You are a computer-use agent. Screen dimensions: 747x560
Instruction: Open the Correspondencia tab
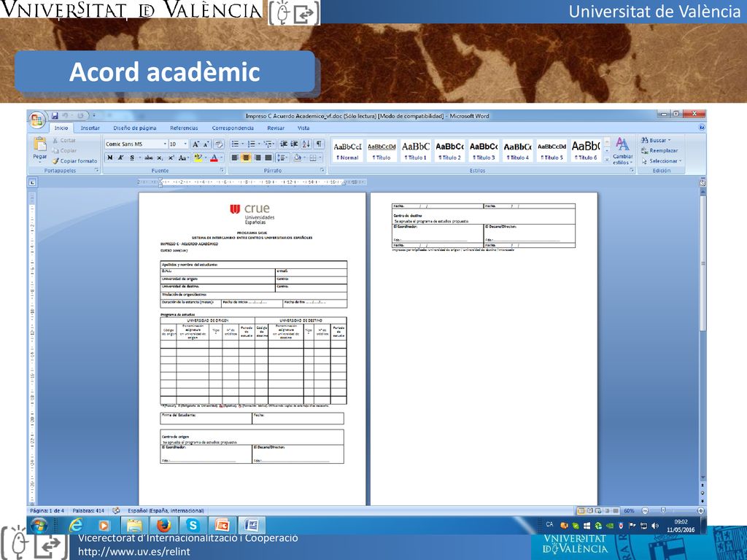click(233, 128)
